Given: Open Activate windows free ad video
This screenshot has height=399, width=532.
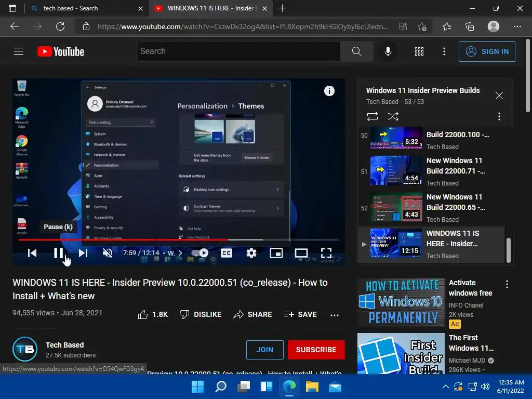Looking at the screenshot, I should tap(401, 302).
